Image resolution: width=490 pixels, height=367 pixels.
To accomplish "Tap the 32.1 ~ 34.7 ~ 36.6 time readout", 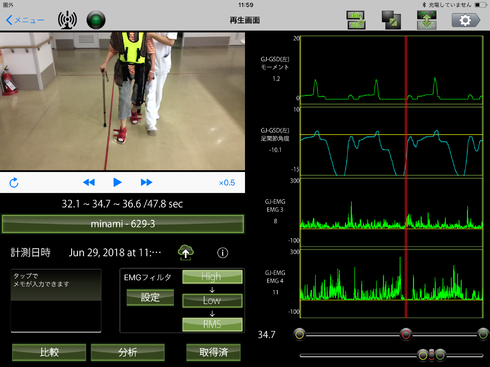I will [122, 204].
